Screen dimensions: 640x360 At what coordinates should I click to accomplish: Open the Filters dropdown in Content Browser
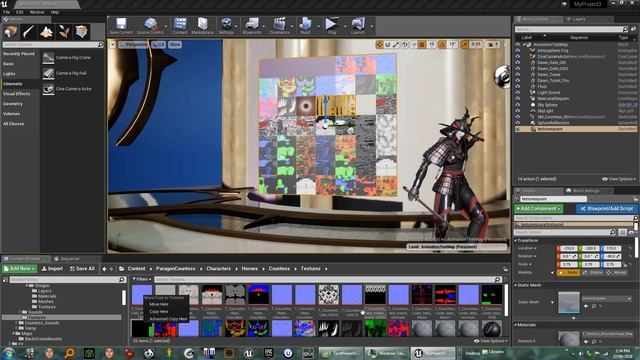pos(142,279)
